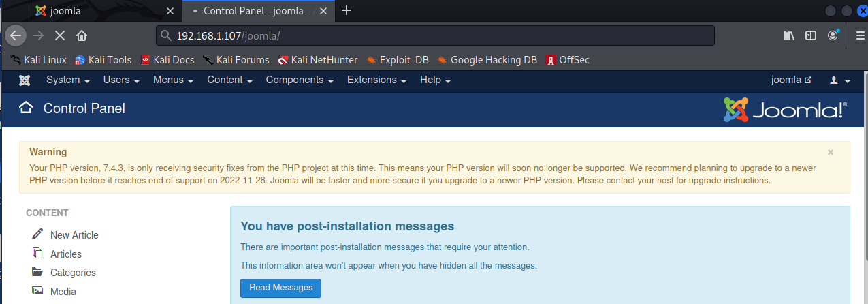Click the 'You have post-installation messages' heading
Viewport: 868px width, 304px height.
(x=347, y=226)
